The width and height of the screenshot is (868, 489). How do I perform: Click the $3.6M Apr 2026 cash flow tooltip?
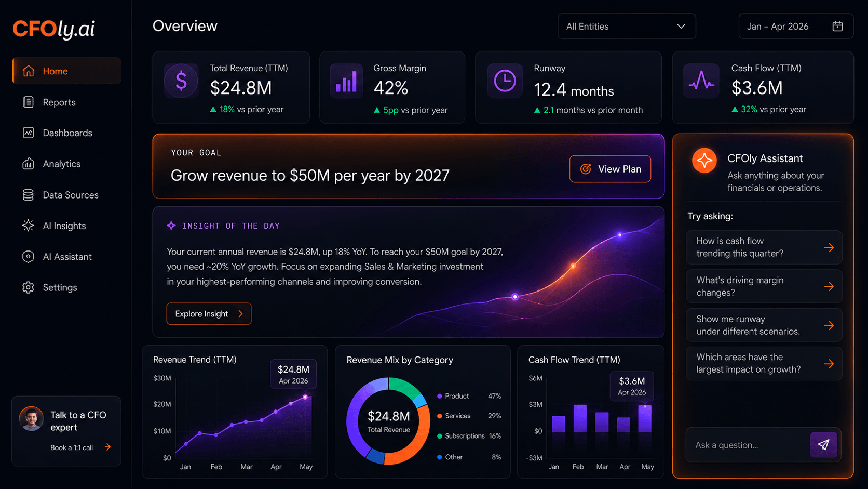click(632, 386)
